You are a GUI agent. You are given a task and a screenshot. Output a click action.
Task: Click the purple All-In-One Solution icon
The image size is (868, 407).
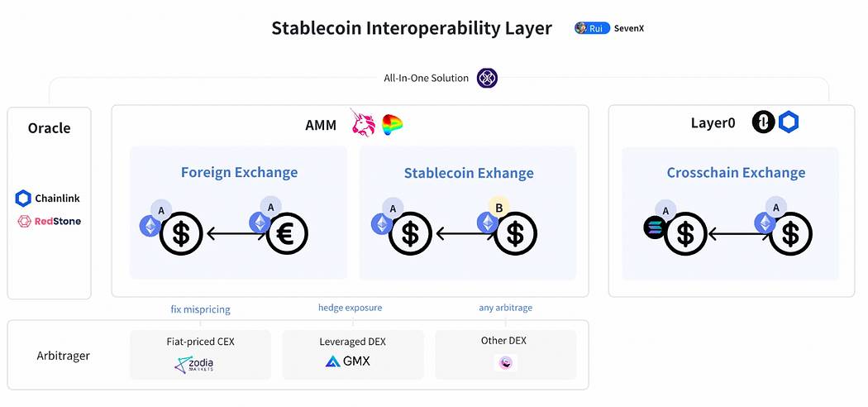487,78
